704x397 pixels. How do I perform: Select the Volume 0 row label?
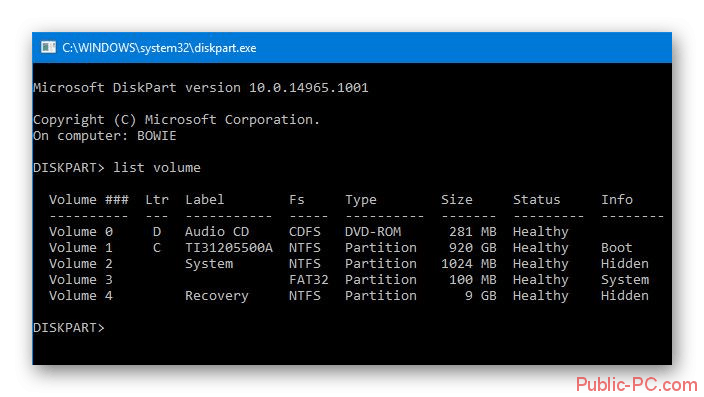[81, 232]
